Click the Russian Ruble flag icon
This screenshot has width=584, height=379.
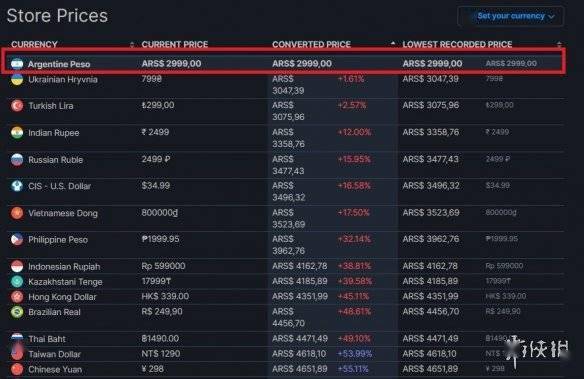17,159
